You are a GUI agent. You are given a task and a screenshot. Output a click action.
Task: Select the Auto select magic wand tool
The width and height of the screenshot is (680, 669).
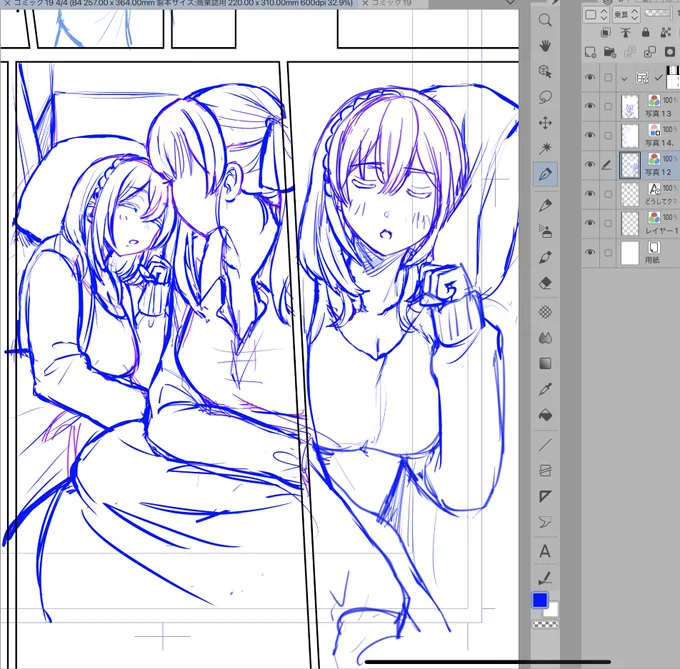click(x=545, y=148)
